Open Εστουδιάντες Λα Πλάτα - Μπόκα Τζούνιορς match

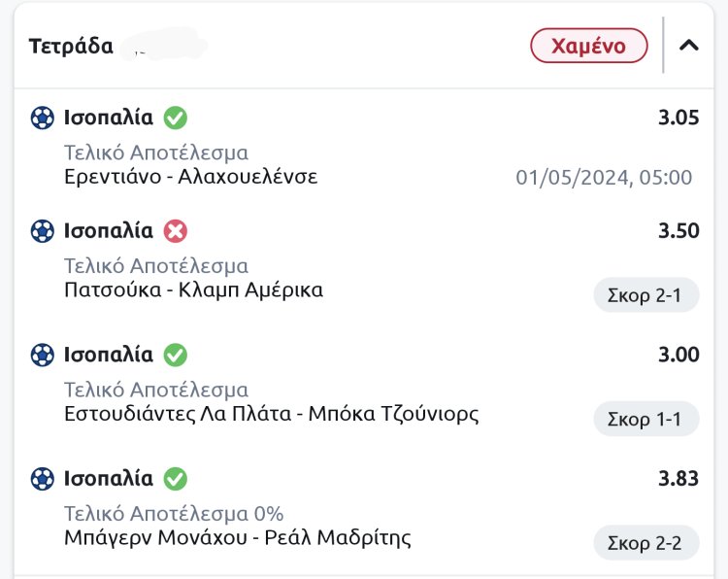[x=271, y=414]
